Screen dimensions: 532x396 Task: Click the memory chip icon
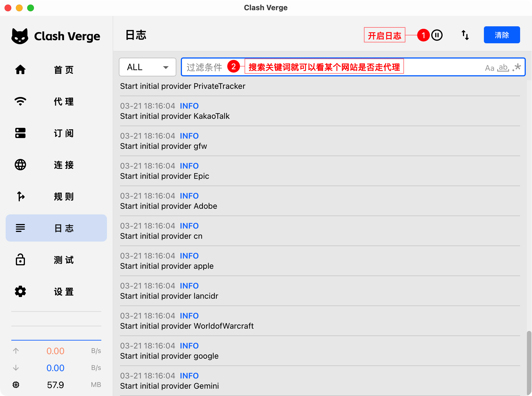coord(16,385)
